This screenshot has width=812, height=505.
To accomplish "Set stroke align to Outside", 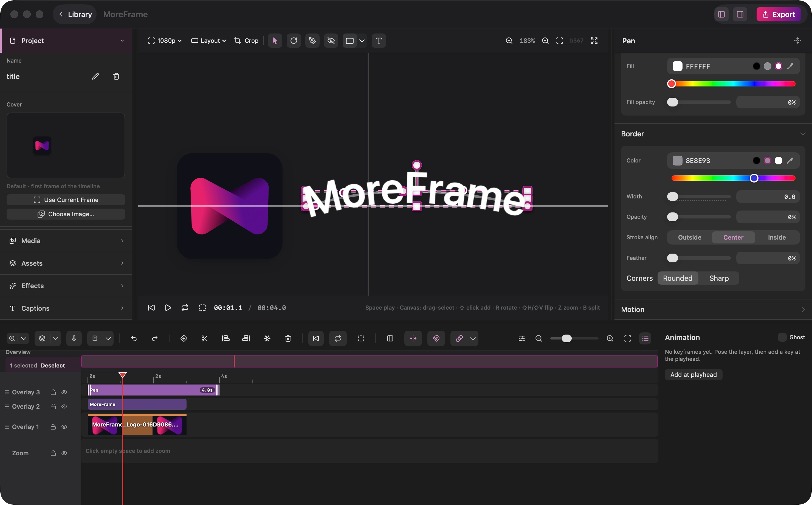I will pos(690,237).
